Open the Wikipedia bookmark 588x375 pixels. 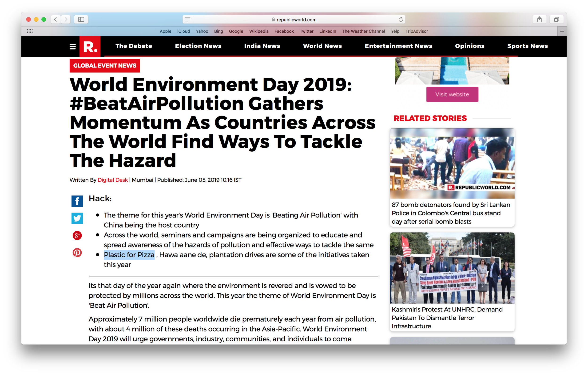(x=258, y=31)
